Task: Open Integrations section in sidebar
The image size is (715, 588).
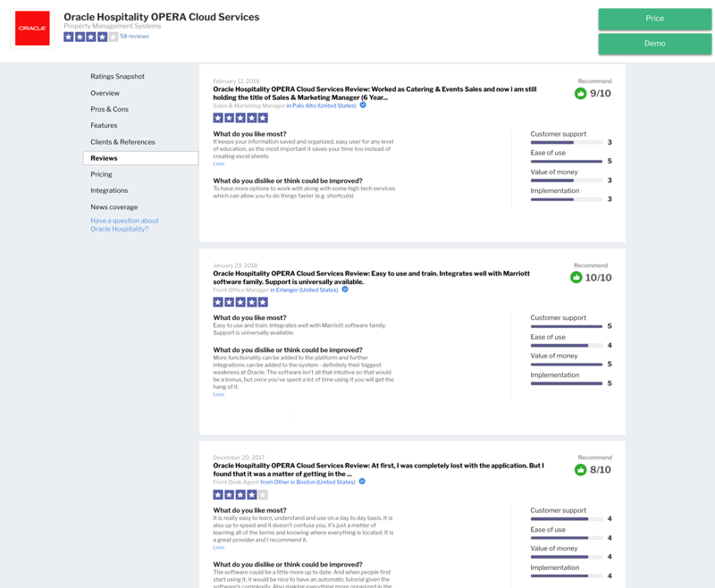Action: coord(109,190)
